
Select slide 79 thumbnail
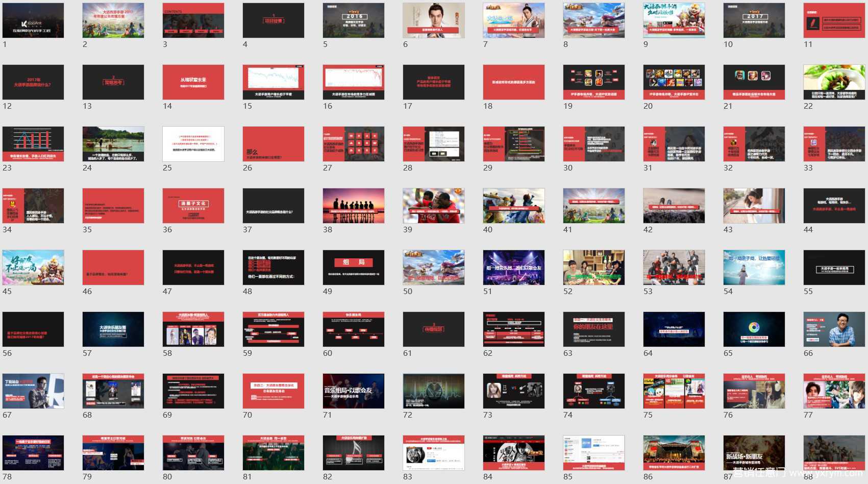pos(113,453)
